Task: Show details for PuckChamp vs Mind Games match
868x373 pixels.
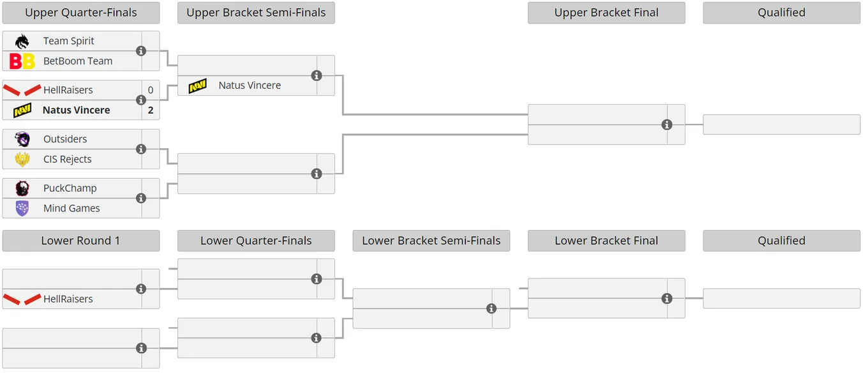Action: (x=141, y=199)
